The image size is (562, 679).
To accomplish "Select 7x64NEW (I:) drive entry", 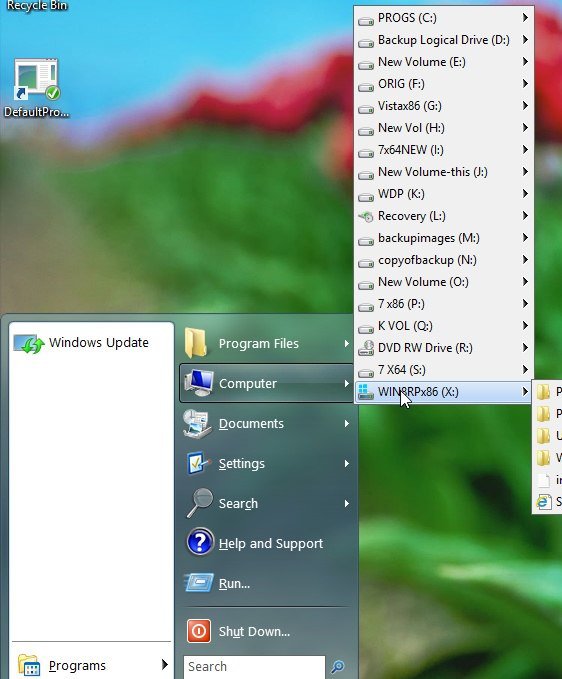I will click(444, 150).
